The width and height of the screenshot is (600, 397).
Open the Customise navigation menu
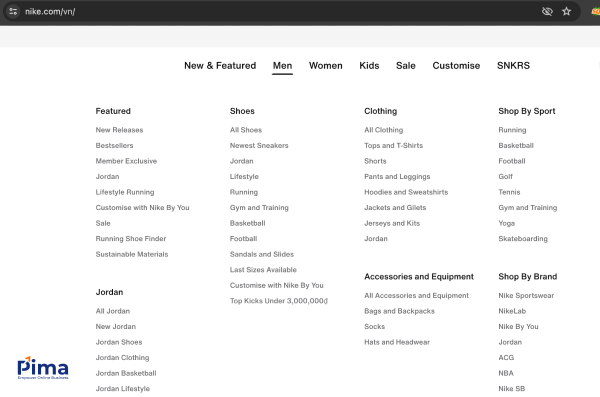point(456,66)
